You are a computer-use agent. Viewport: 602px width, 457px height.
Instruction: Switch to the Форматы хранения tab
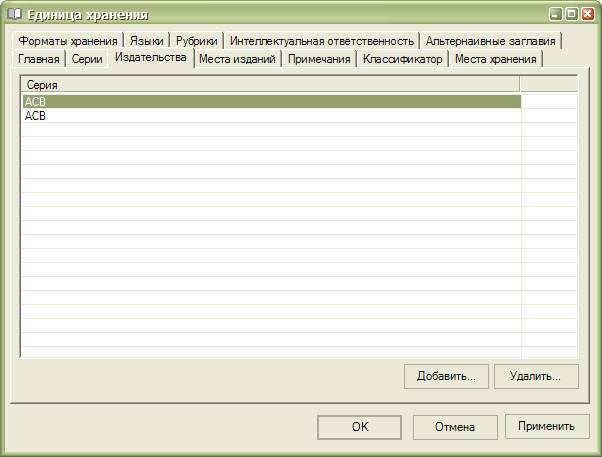(67, 41)
